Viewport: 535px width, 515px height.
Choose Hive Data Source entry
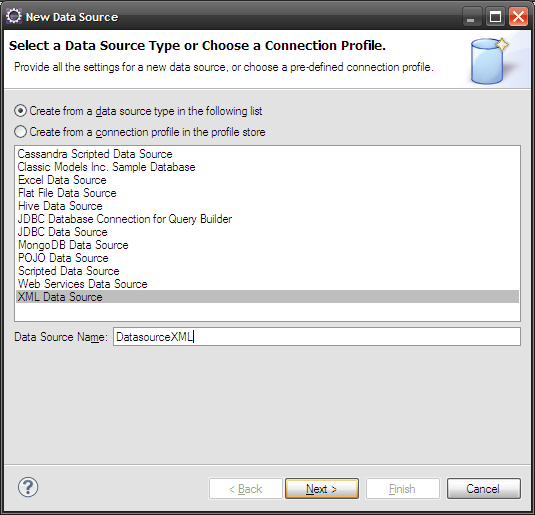pos(60,206)
